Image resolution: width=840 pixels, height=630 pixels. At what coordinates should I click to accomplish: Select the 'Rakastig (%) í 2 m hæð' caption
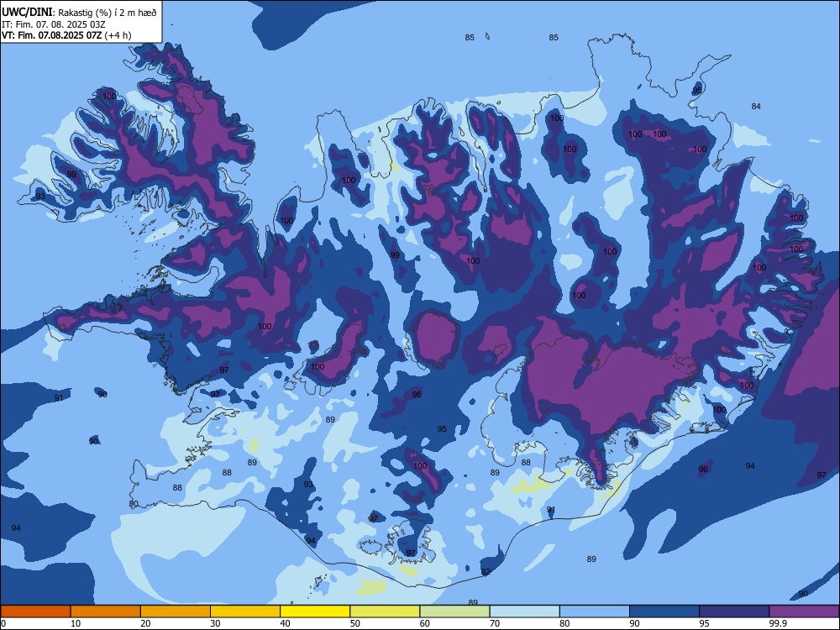coord(108,13)
